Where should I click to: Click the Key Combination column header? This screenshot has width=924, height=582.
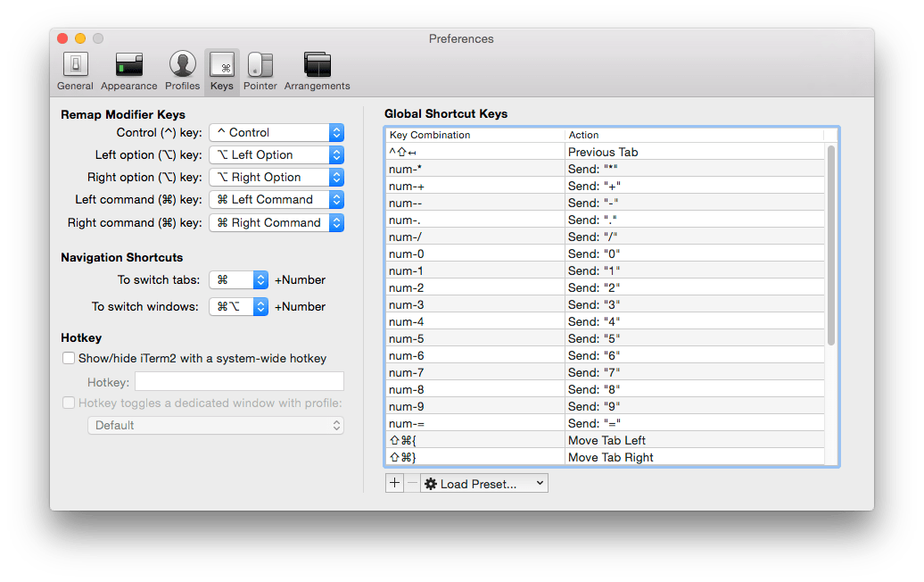(x=474, y=134)
